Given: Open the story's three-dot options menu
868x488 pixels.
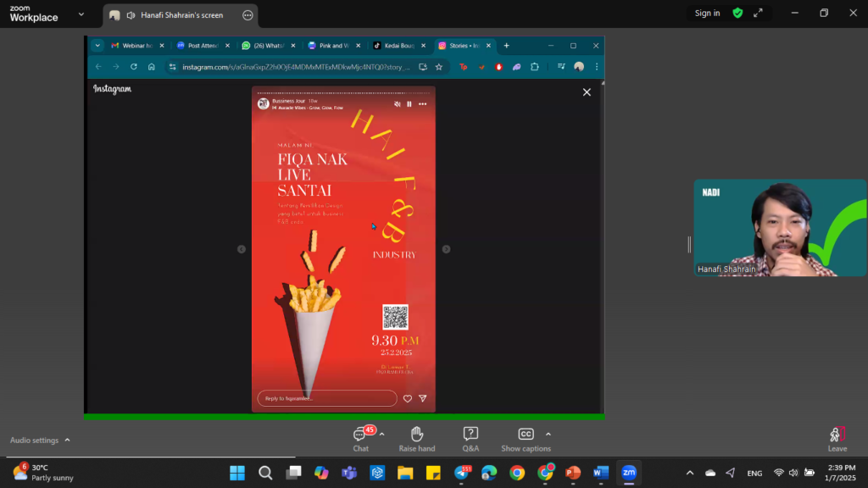Looking at the screenshot, I should (x=422, y=104).
